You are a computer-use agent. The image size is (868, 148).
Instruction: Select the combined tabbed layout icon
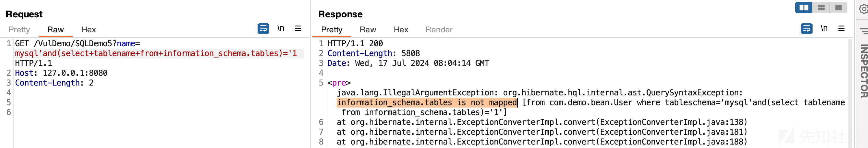pos(838,8)
